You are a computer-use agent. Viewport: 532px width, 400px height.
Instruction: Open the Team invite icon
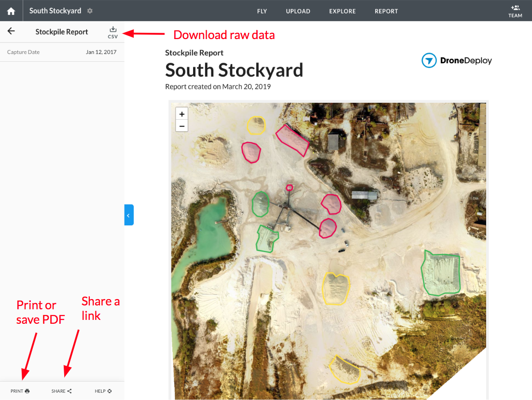click(515, 11)
